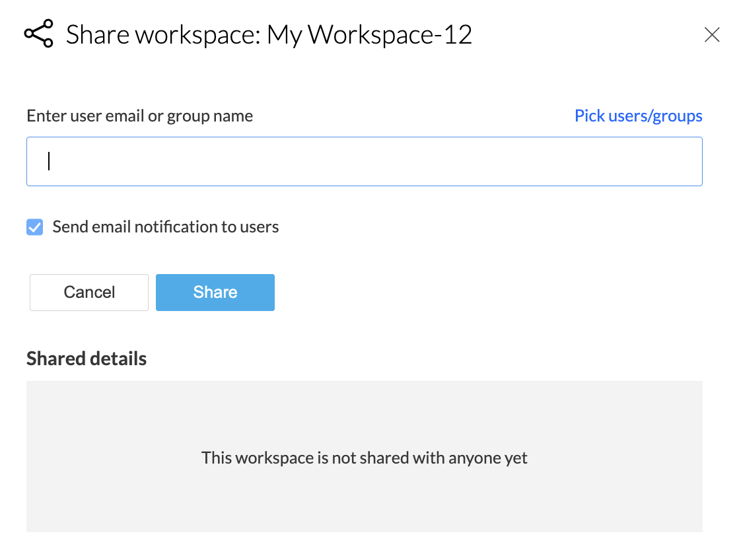Toggle the blue checkmark box
The height and width of the screenshot is (560, 737).
(x=35, y=228)
